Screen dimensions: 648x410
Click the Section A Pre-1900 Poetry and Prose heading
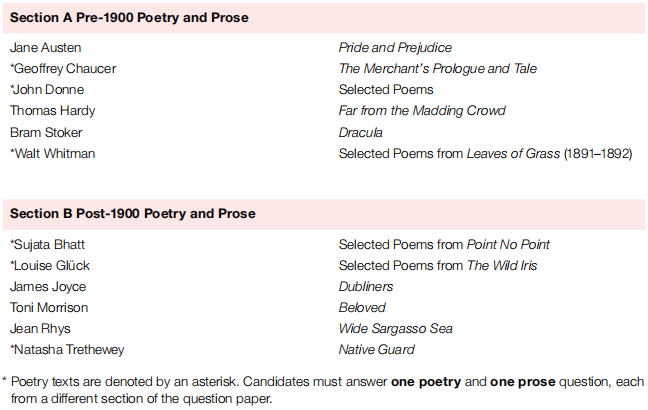point(129,18)
